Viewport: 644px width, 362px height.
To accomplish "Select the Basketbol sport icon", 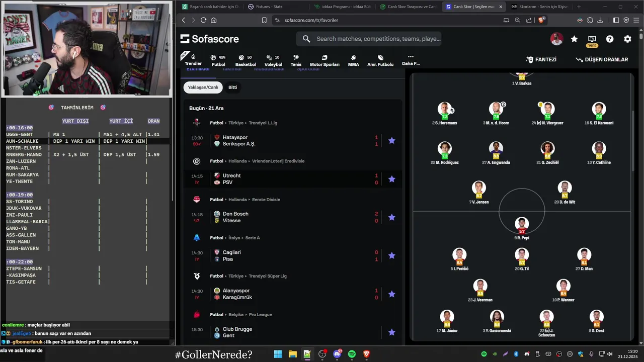I will coord(246,61).
